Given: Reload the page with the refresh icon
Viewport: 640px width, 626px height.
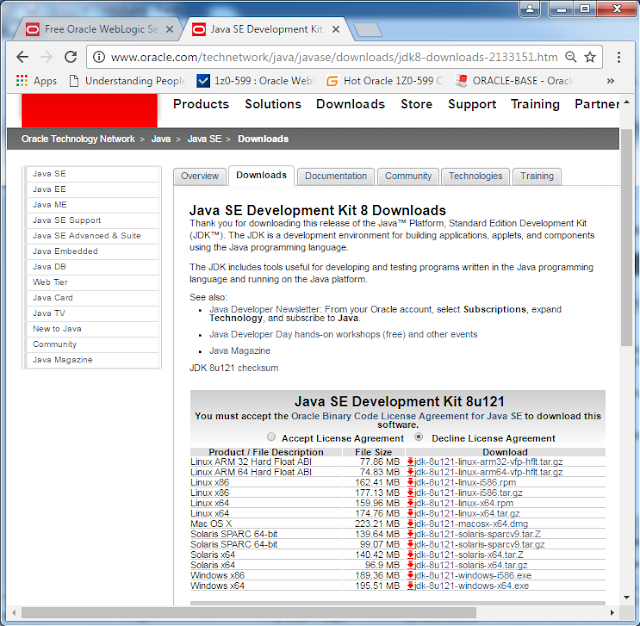Looking at the screenshot, I should [x=71, y=57].
